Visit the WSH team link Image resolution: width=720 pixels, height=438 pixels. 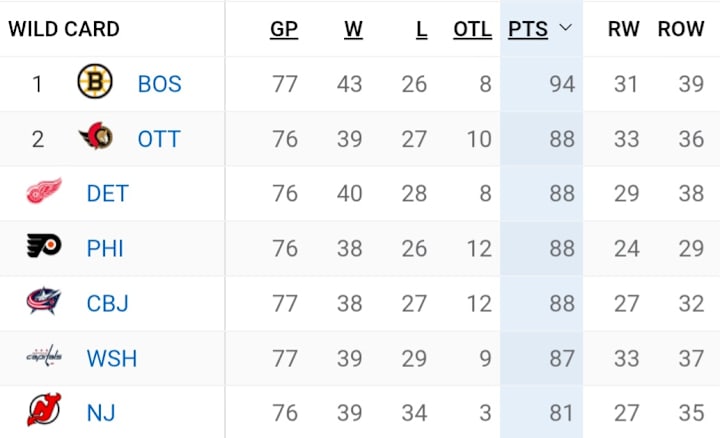pyautogui.click(x=112, y=359)
